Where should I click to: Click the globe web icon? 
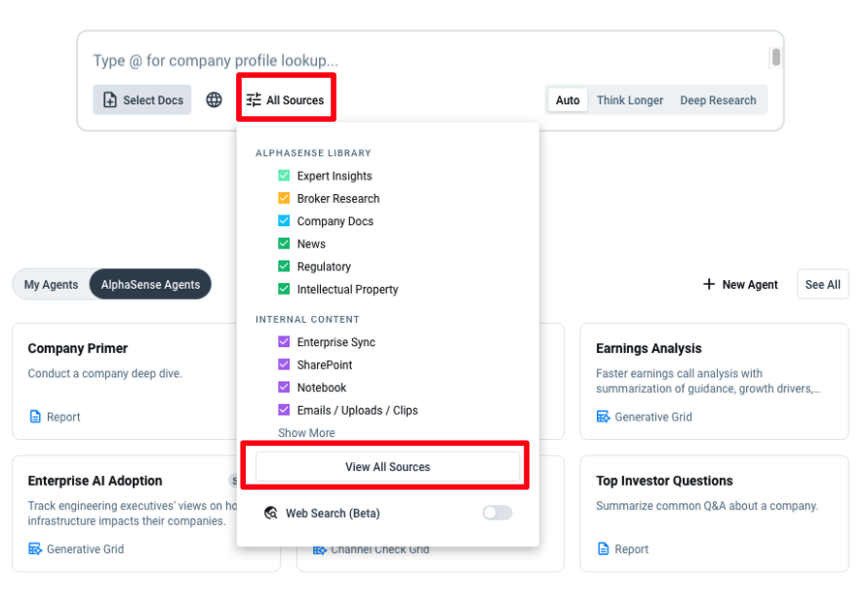(215, 99)
